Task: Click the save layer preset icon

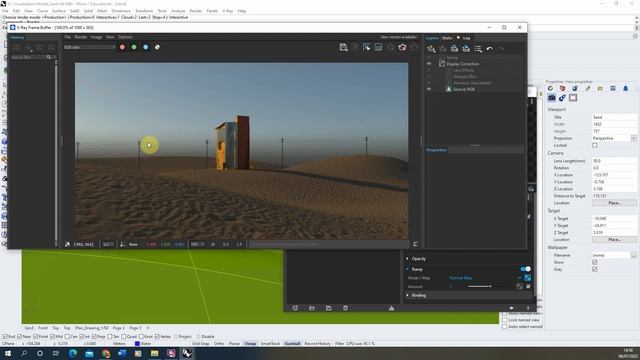Action: coord(454,49)
